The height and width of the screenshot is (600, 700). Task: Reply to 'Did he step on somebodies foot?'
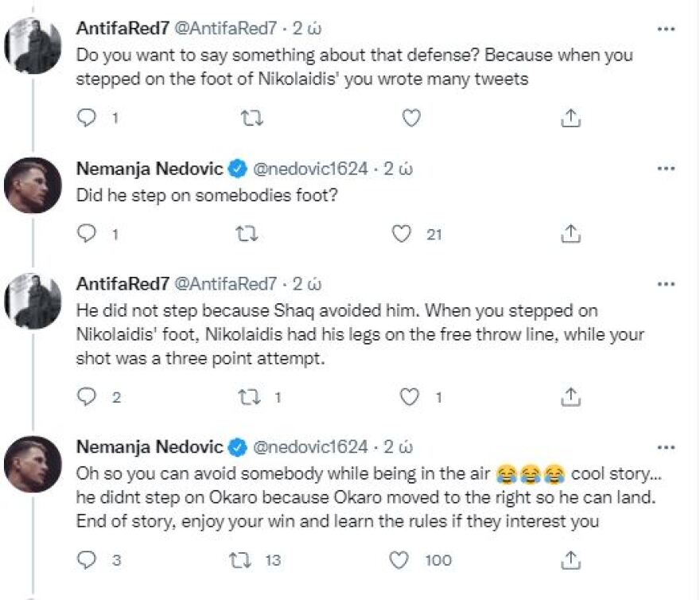85,234
